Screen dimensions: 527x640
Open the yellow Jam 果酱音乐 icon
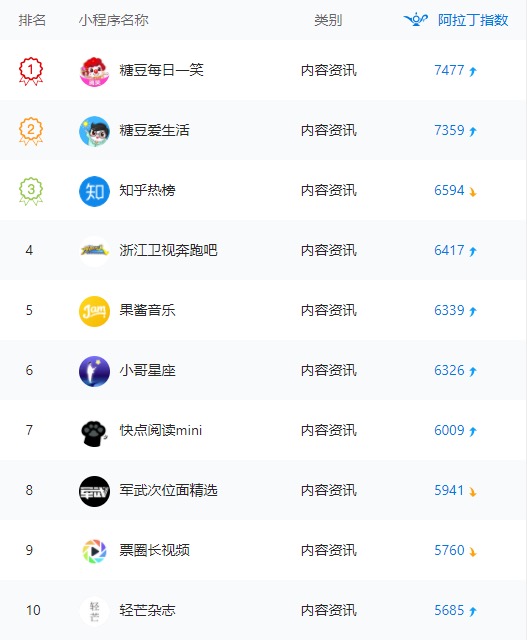(94, 311)
